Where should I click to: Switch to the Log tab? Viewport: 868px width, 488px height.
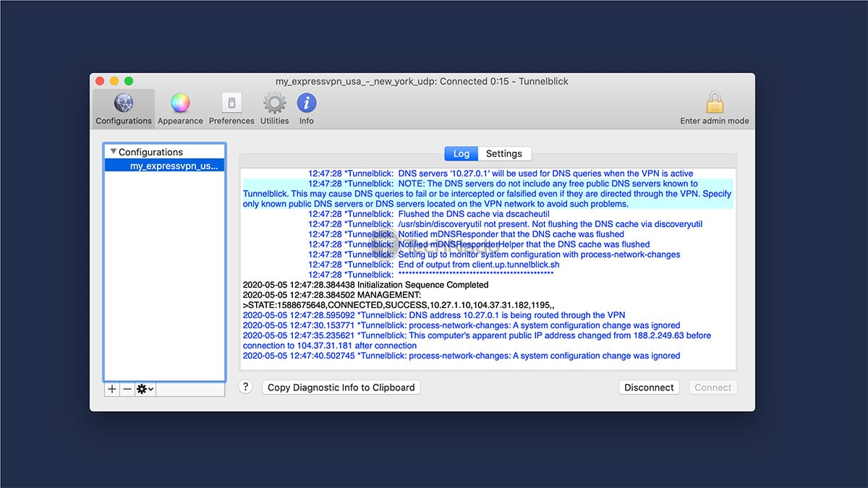[461, 153]
